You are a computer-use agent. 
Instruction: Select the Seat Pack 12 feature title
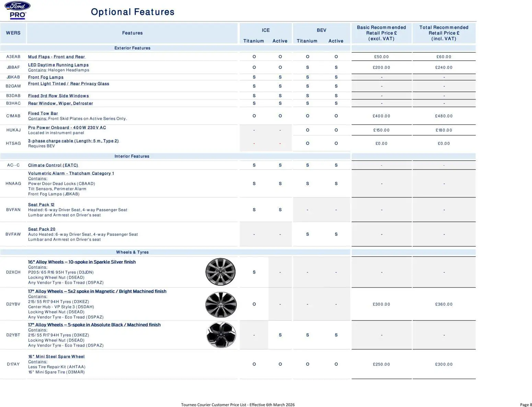pos(41,205)
